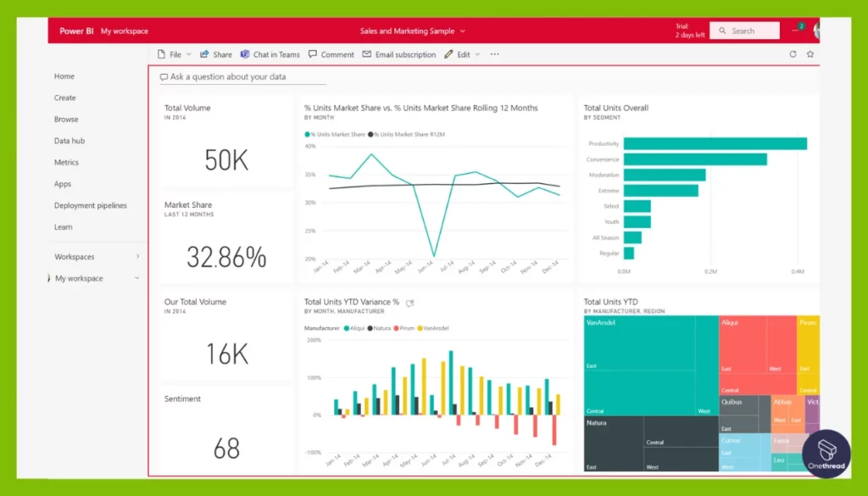Click the Total Units Overall tile title
868x496 pixels.
tap(615, 108)
